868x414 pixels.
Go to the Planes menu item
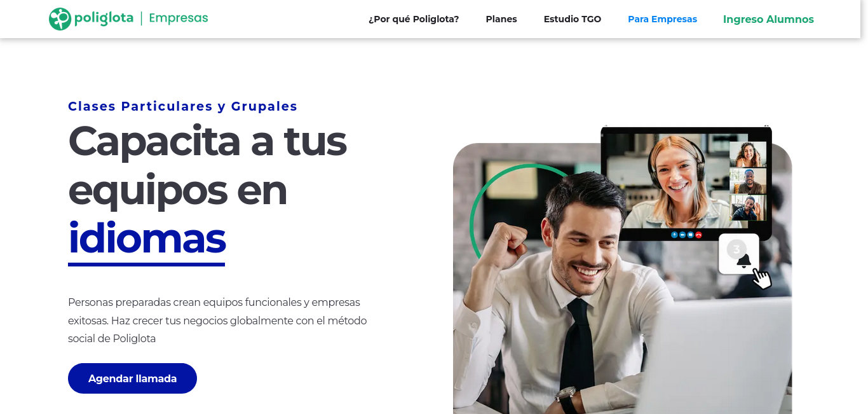pyautogui.click(x=501, y=19)
